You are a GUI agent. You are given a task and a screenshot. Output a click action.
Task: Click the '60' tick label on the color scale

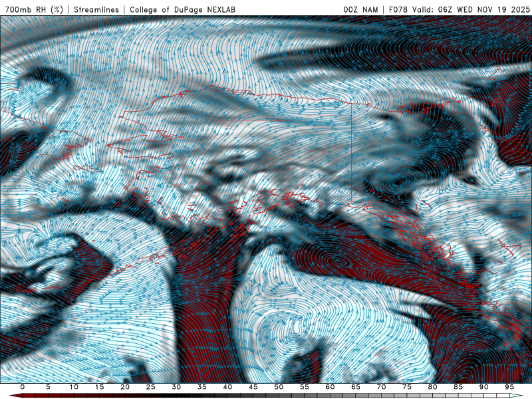point(330,387)
